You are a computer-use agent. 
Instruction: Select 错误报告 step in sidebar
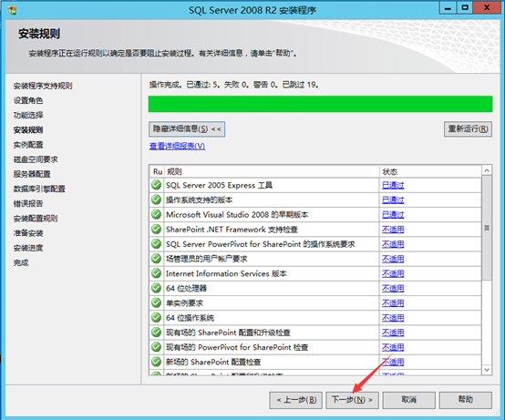tap(28, 204)
